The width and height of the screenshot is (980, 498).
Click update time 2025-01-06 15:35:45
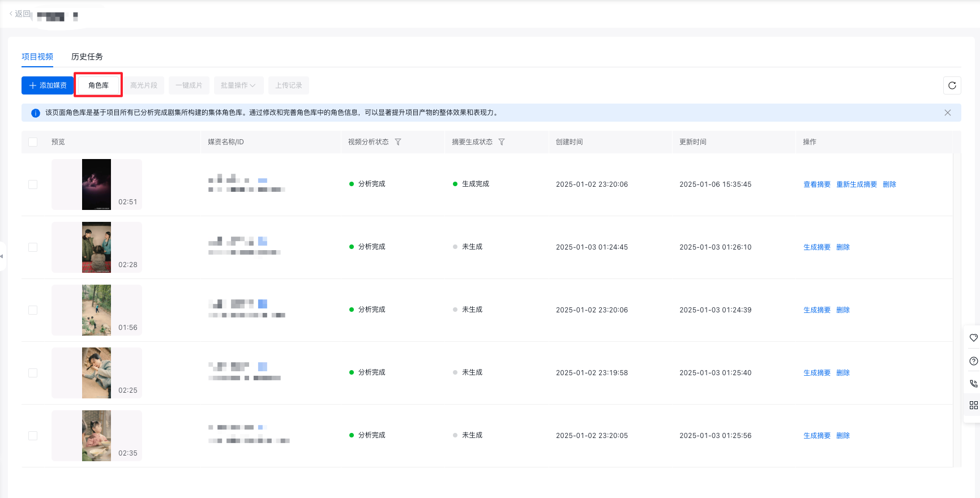coord(716,184)
